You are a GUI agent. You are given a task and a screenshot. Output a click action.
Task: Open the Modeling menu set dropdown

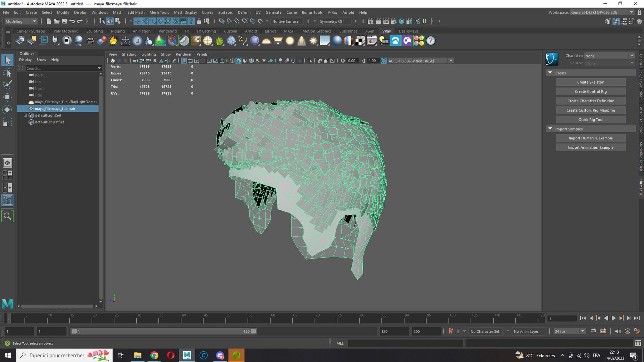pyautogui.click(x=21, y=21)
